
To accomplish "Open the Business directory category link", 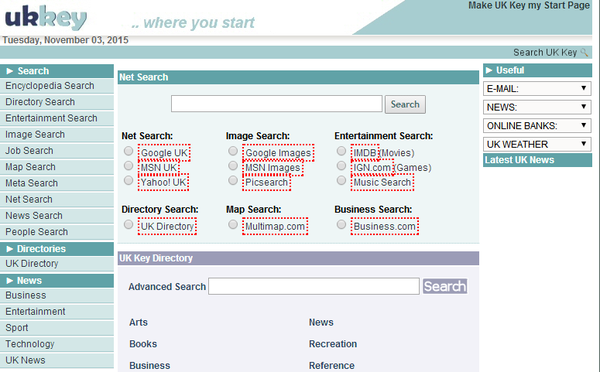I will tap(150, 365).
